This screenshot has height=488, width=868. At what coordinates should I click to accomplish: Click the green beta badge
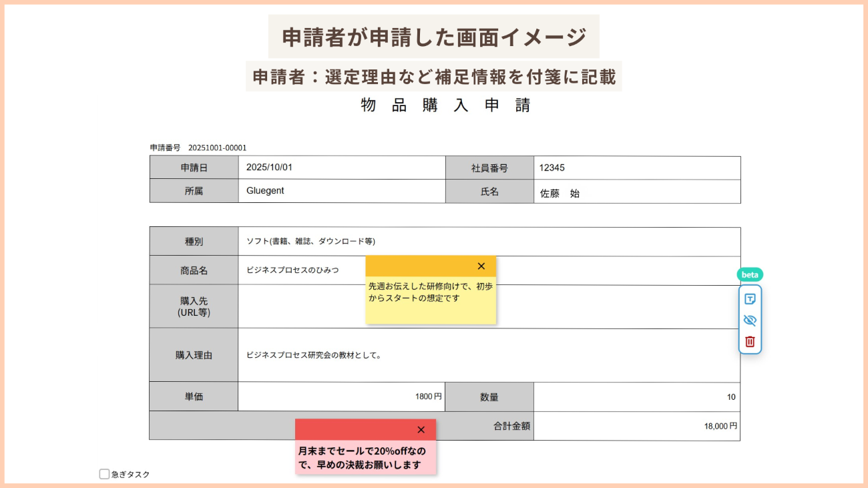click(x=750, y=274)
